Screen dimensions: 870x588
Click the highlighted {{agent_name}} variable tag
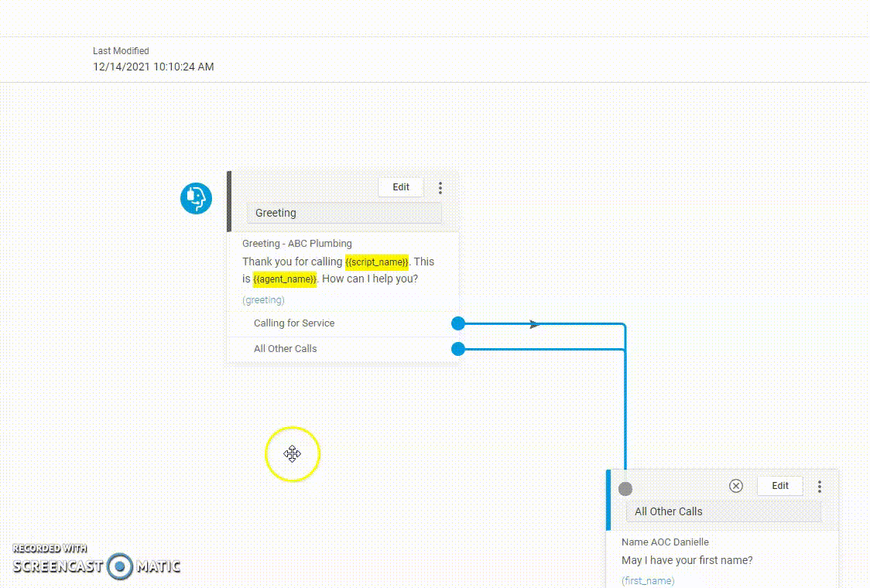pos(285,279)
